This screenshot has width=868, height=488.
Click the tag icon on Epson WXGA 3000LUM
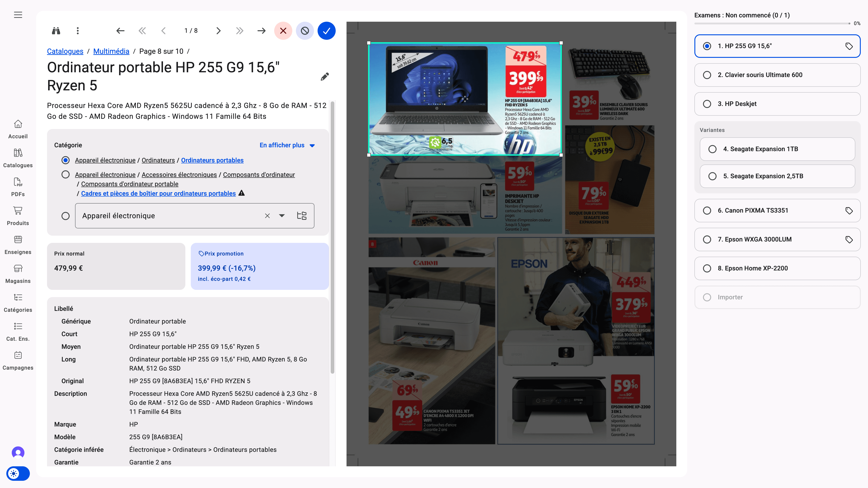tap(849, 239)
